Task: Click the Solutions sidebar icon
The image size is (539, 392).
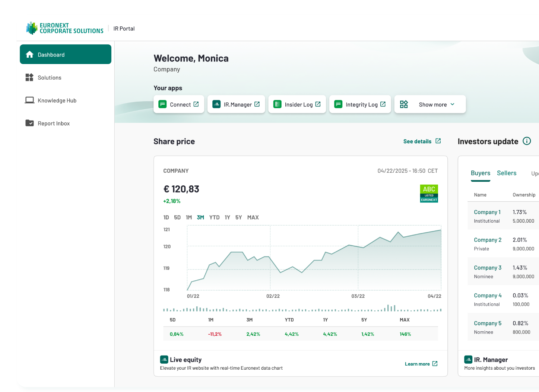Action: tap(29, 77)
